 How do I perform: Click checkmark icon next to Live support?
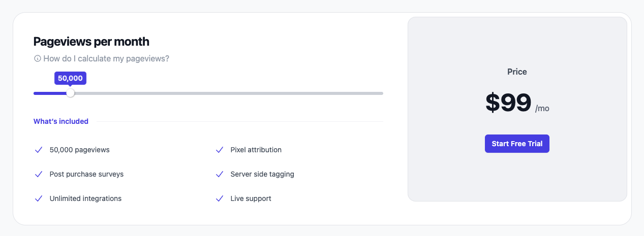(220, 198)
